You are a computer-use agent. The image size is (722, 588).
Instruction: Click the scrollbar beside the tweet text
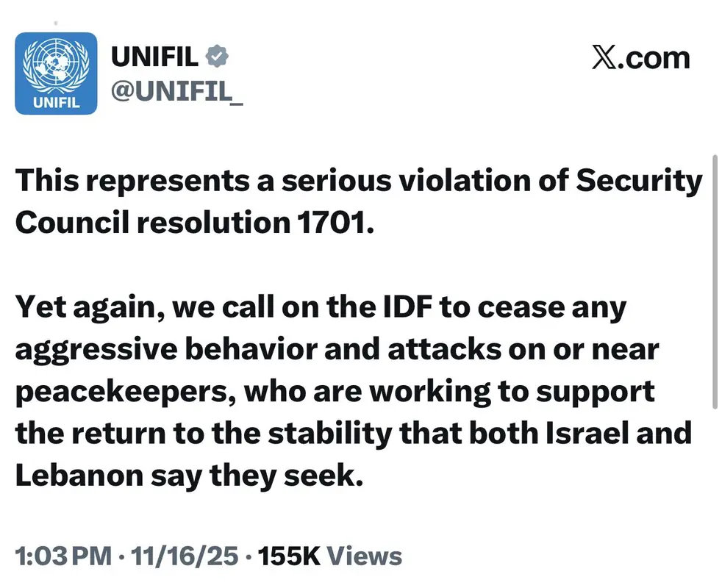coord(715,279)
